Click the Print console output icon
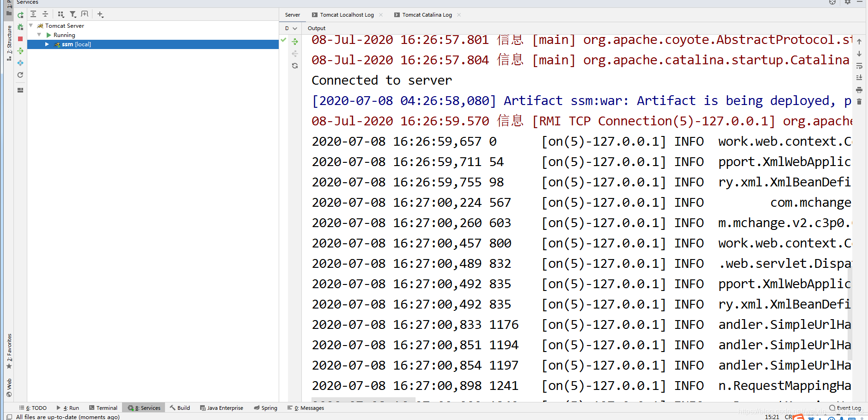The width and height of the screenshot is (868, 420). pyautogui.click(x=859, y=90)
